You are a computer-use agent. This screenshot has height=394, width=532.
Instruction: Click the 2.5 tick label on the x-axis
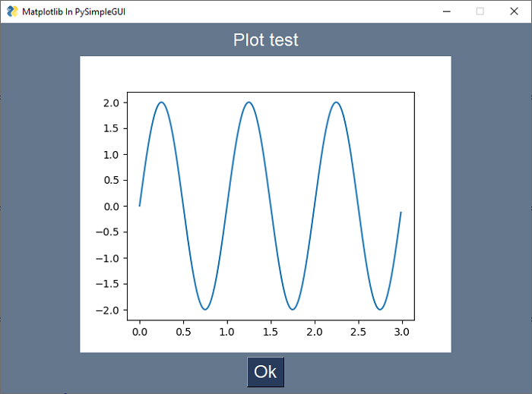[358, 333]
